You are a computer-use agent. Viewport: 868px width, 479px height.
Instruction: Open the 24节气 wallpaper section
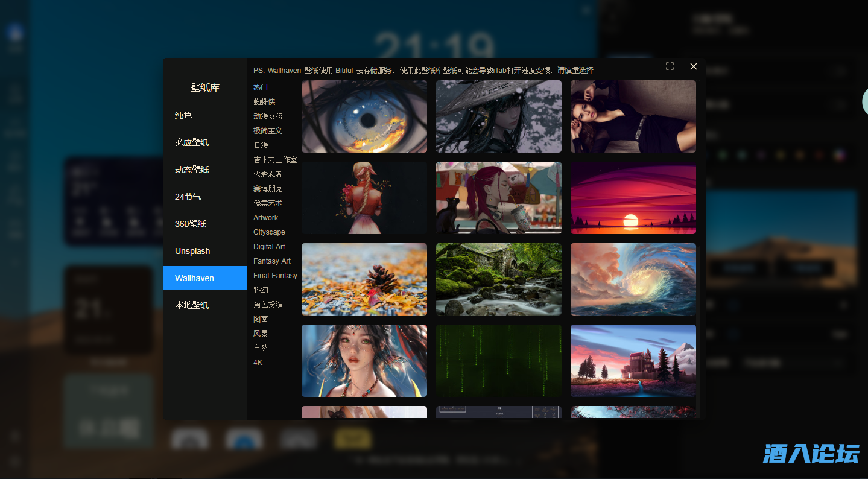click(x=205, y=197)
